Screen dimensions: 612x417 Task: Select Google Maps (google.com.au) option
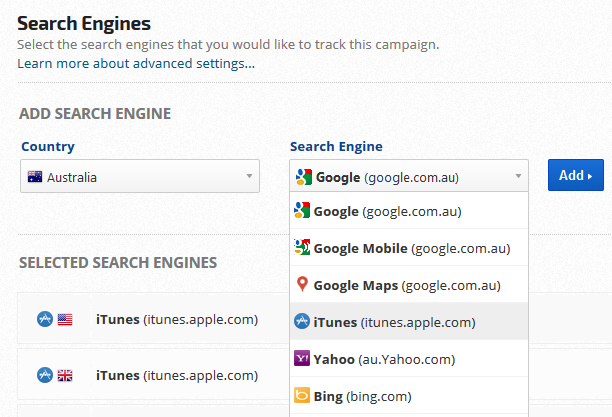406,285
